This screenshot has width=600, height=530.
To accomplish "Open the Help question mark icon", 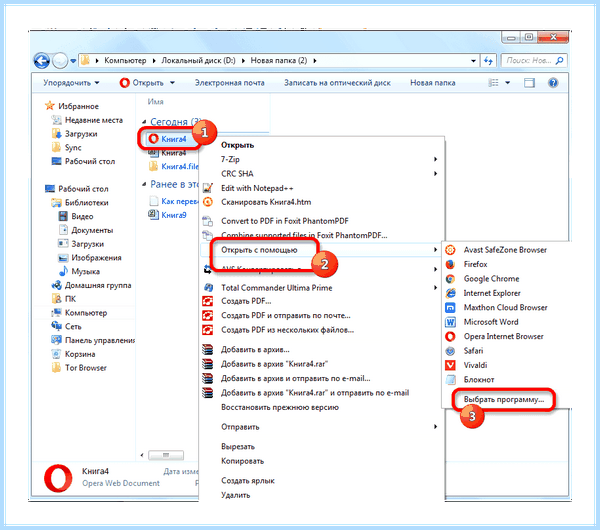I will coord(553,83).
